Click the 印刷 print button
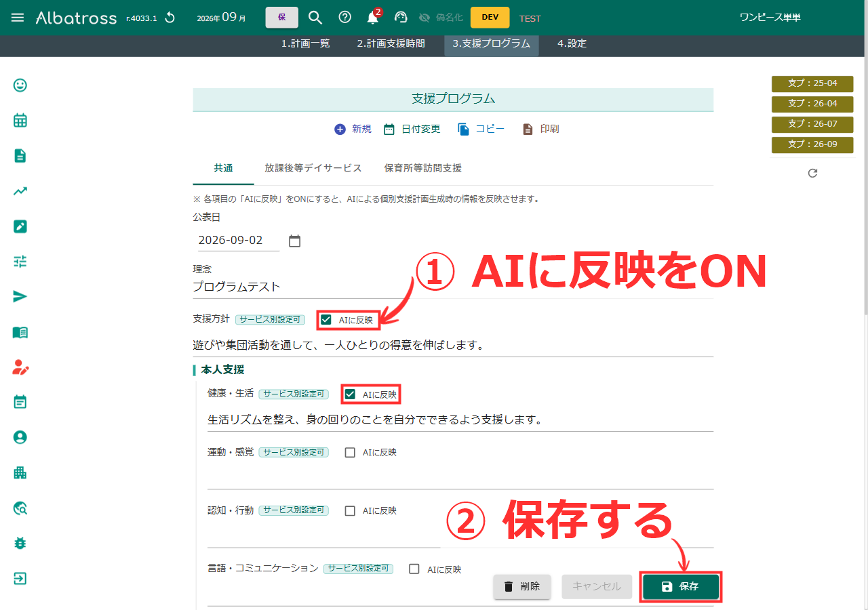The image size is (868, 610). (x=540, y=129)
